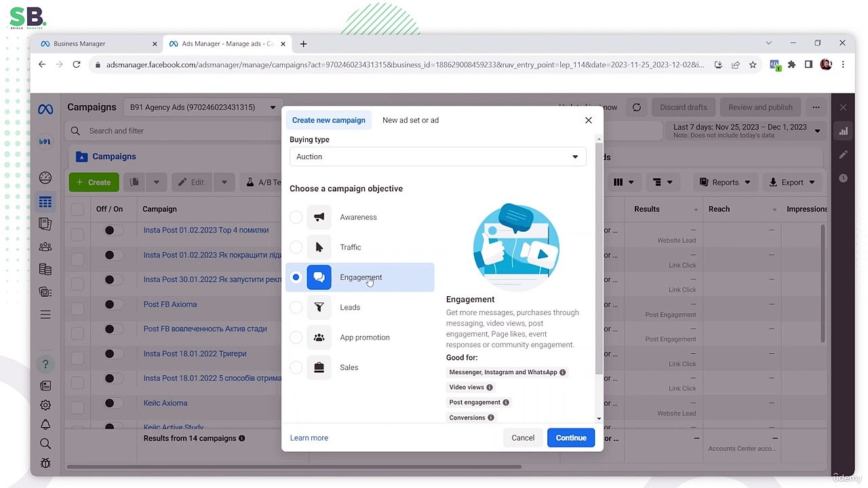The height and width of the screenshot is (488, 868).
Task: Click info icon beside Messenger, Instagram and WhatsApp
Action: click(562, 372)
